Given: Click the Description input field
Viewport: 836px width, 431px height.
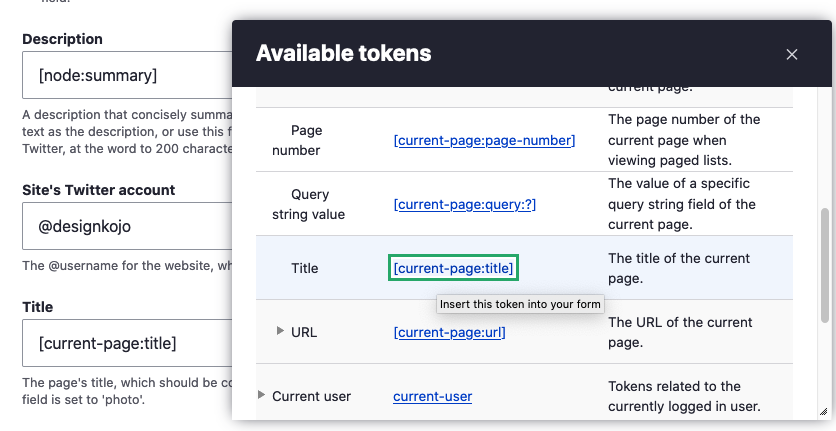Looking at the screenshot, I should pyautogui.click(x=127, y=75).
